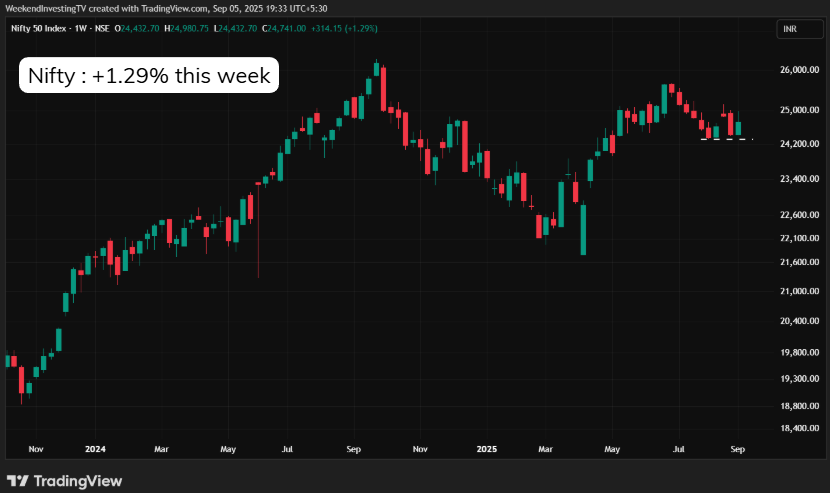Click the +314.15 (+1.29%) change value
The image size is (830, 493).
pos(344,29)
